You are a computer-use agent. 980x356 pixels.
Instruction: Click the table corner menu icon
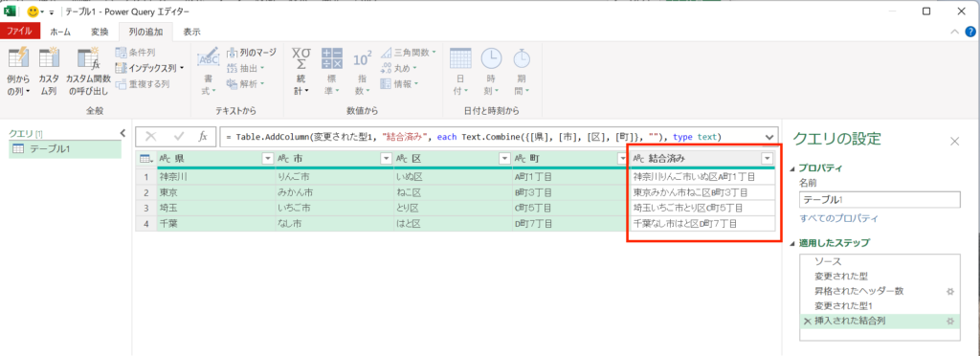(x=145, y=159)
